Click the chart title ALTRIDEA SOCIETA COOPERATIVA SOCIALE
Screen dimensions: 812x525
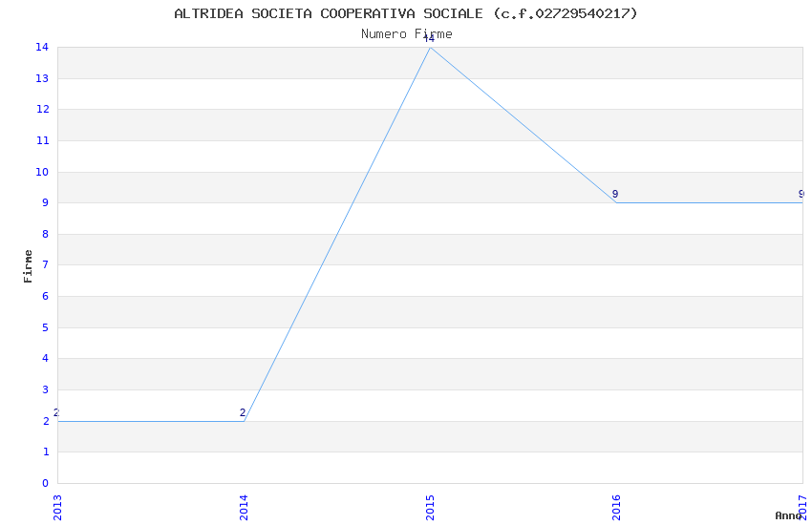pos(405,14)
